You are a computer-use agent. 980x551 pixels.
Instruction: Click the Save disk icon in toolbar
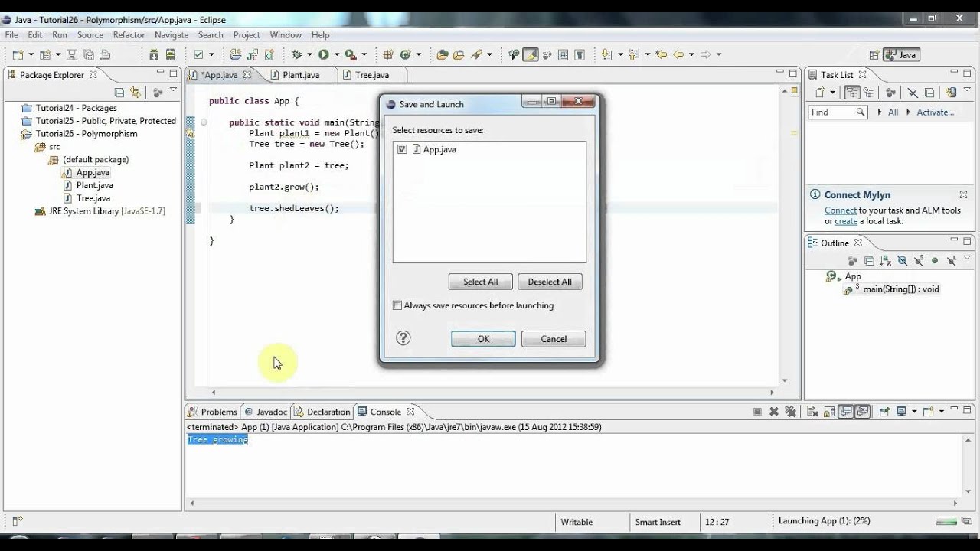click(71, 54)
